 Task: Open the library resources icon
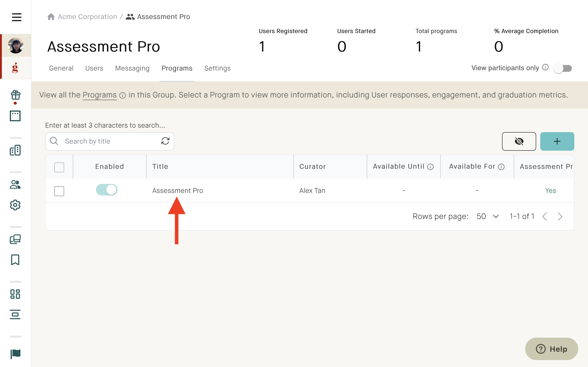(15, 239)
